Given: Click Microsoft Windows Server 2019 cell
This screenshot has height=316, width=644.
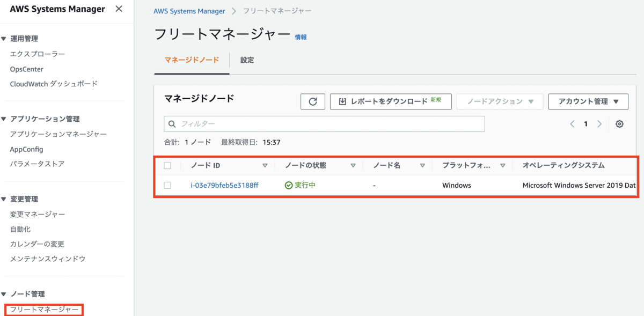Looking at the screenshot, I should pos(579,185).
